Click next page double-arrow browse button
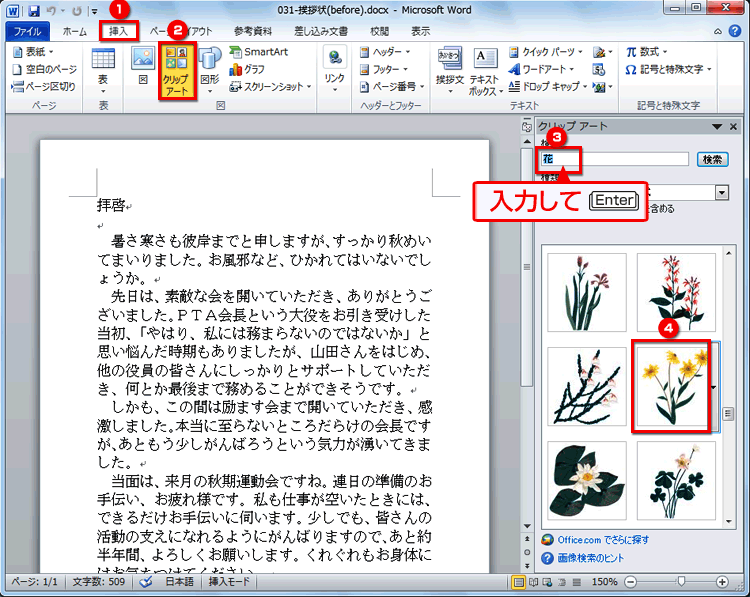 527,565
